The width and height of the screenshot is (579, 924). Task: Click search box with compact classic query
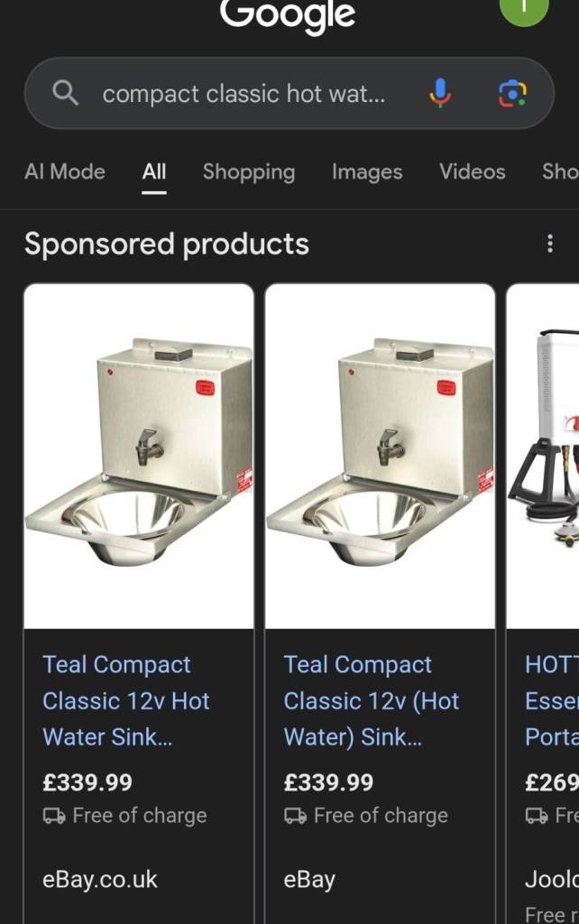coord(289,93)
